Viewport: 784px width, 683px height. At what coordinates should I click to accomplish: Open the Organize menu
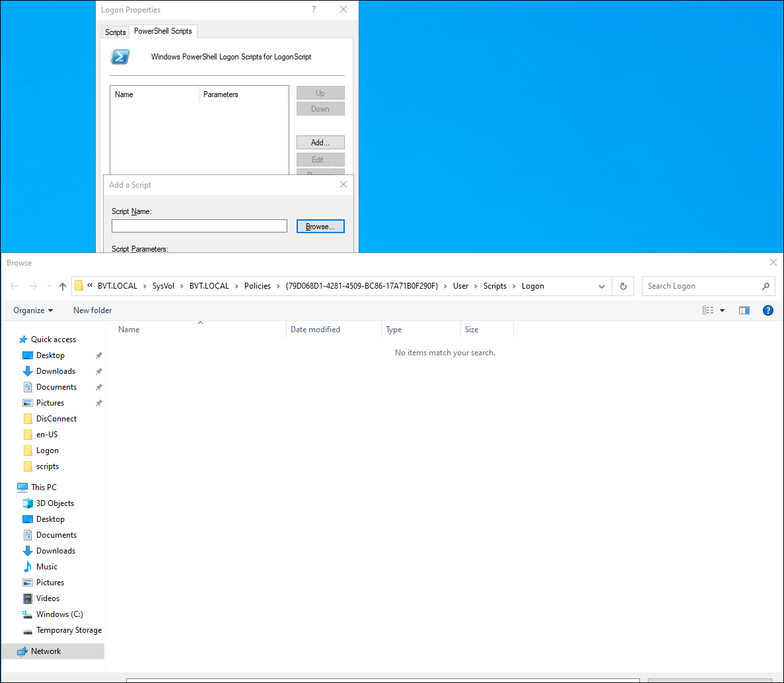click(x=33, y=310)
